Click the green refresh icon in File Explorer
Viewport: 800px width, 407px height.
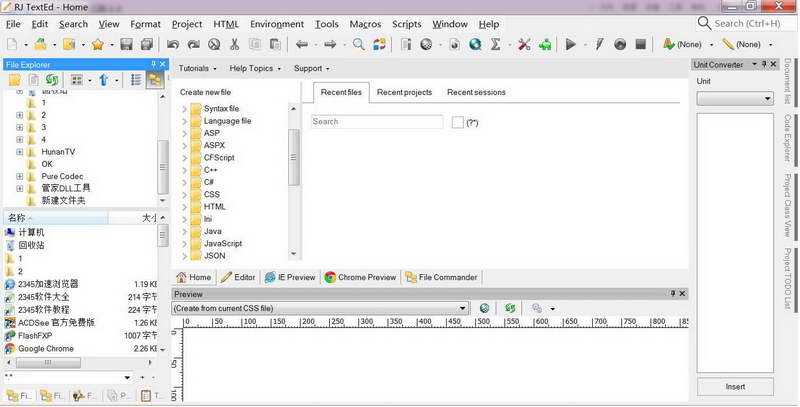pos(52,80)
